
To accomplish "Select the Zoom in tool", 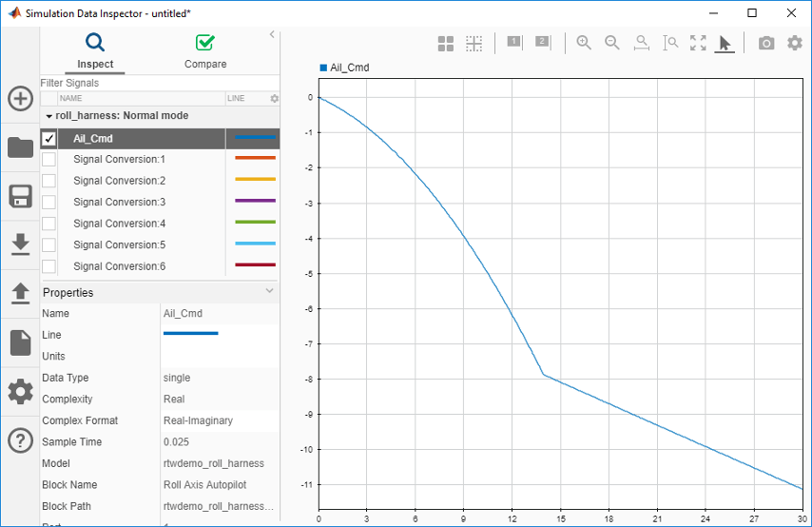I will pos(584,43).
